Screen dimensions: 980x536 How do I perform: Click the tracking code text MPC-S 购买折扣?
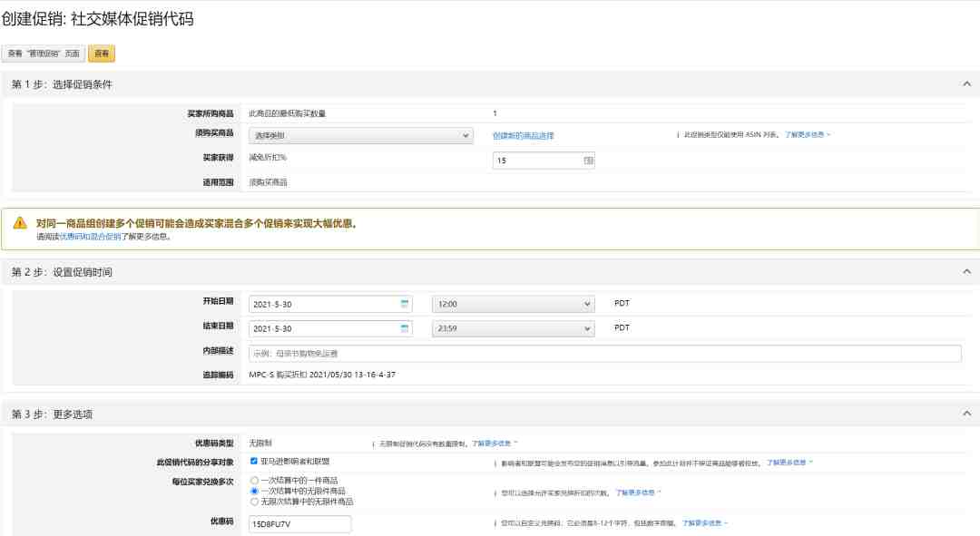click(x=322, y=375)
